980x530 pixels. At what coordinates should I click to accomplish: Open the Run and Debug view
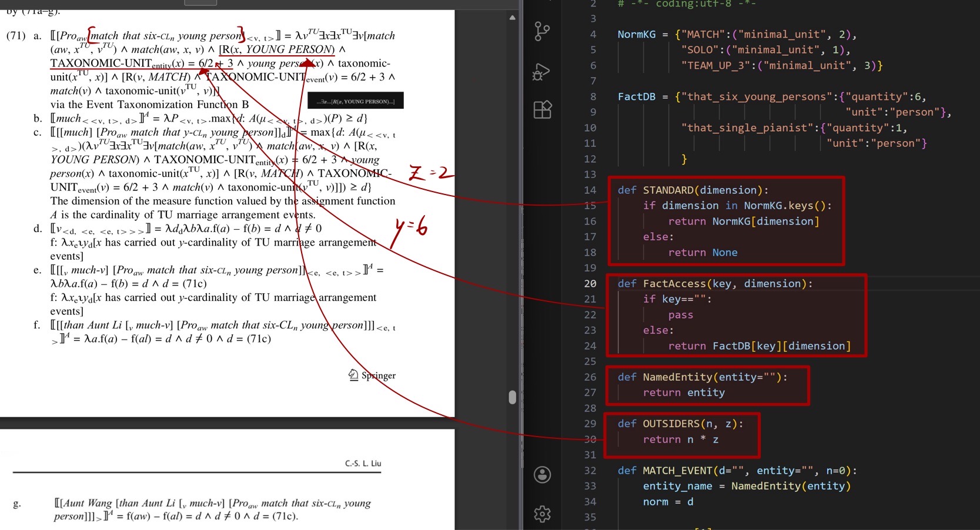541,72
